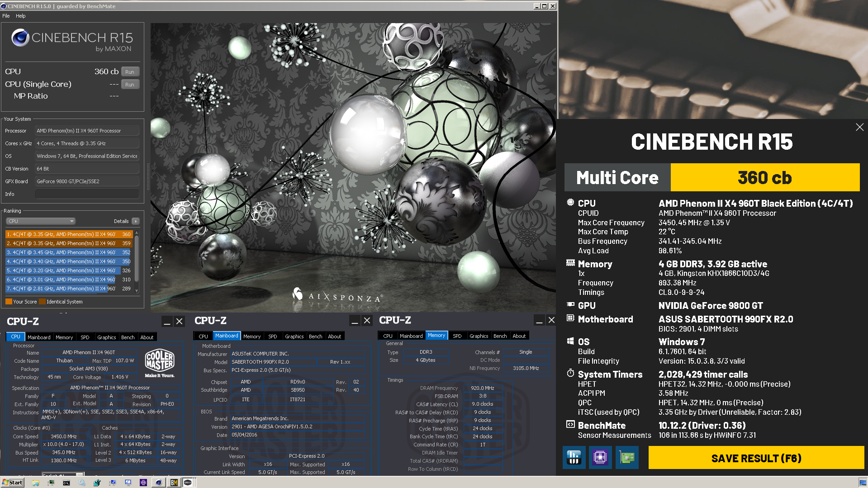The image size is (868, 488).
Task: Switch to CPU tab in middle CPU-Z window
Action: tap(204, 336)
